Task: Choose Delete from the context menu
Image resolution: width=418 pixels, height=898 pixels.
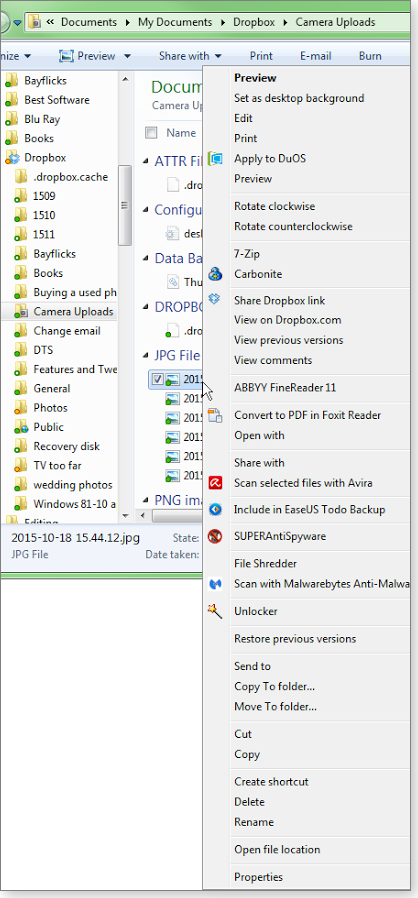Action: (x=249, y=802)
